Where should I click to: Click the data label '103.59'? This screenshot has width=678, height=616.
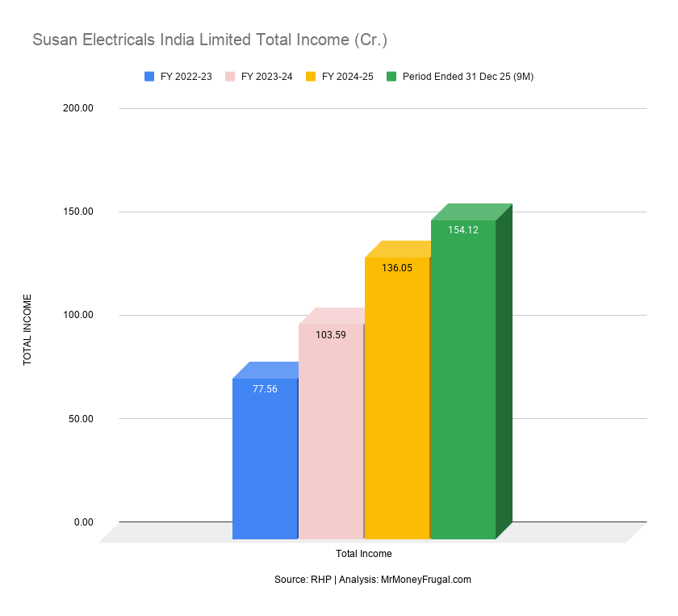[331, 335]
